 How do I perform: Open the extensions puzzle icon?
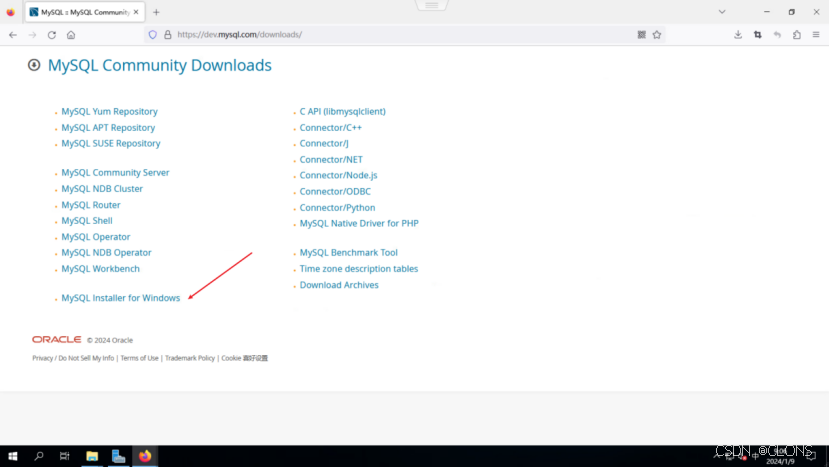797,35
